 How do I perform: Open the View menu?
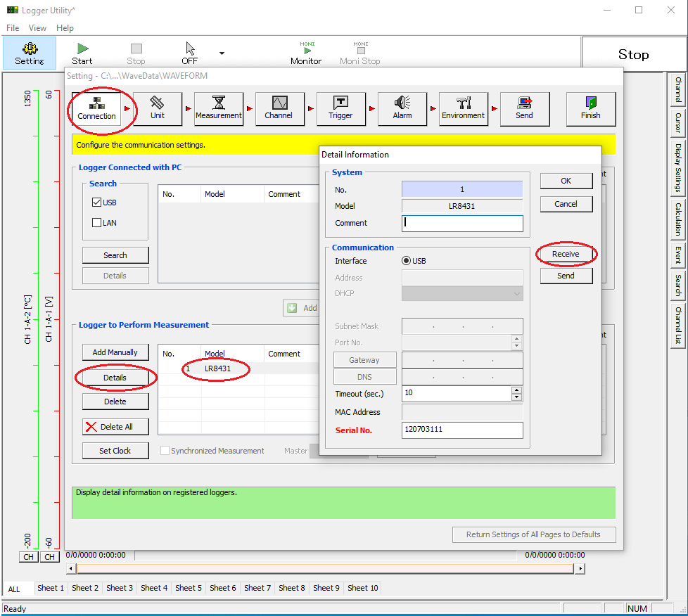click(37, 28)
